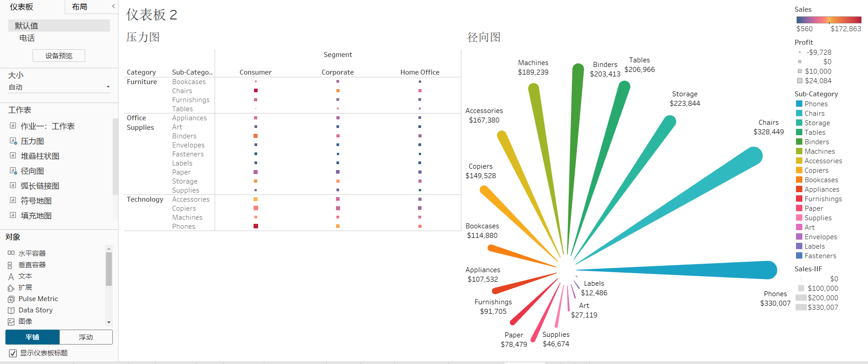Click the 扩展 extension object icon
Image resolution: width=868 pixels, height=364 pixels.
coord(11,288)
